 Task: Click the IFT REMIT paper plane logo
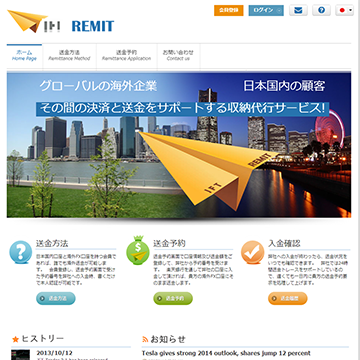(61, 22)
